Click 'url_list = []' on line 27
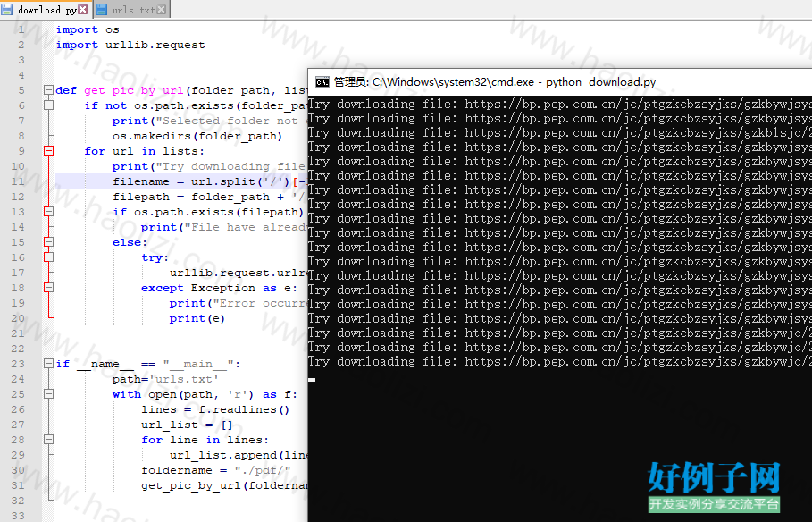The height and width of the screenshot is (522, 812). 187,425
